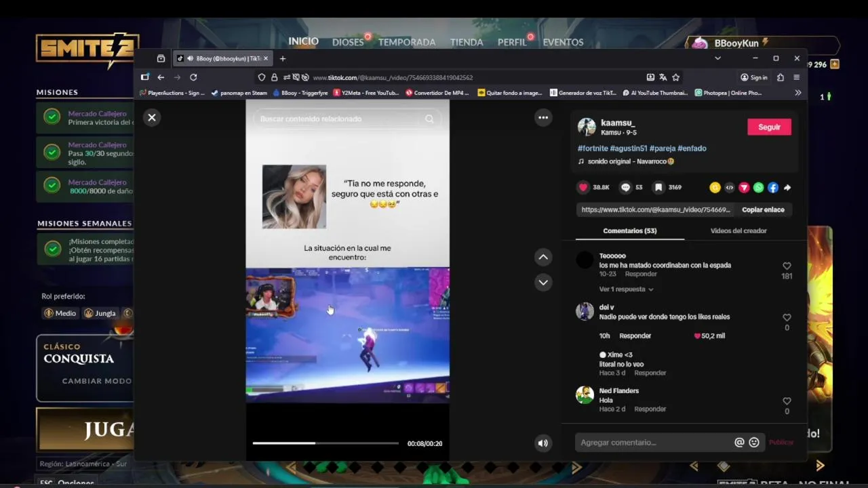
Task: Click browser Sign in button
Action: [754, 77]
